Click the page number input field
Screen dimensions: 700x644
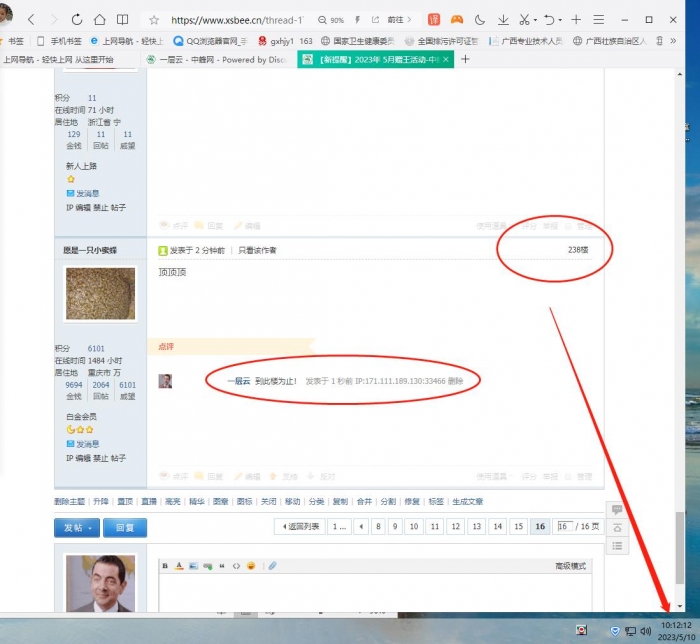tap(565, 526)
